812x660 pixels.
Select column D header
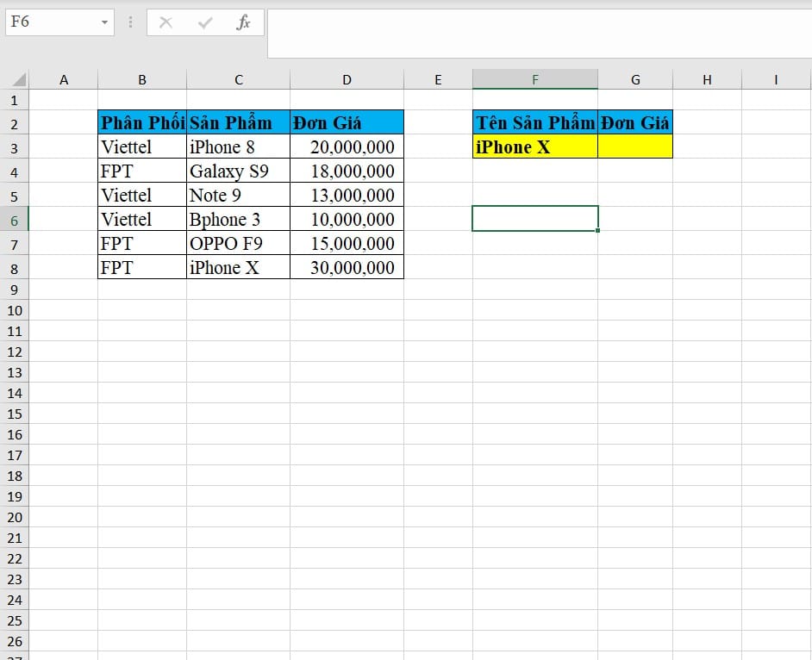pos(347,80)
